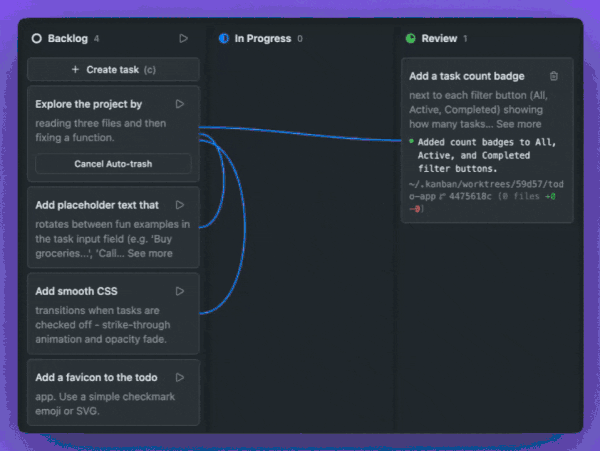This screenshot has height=451, width=600.
Task: Select the Review column header
Action: [439, 39]
